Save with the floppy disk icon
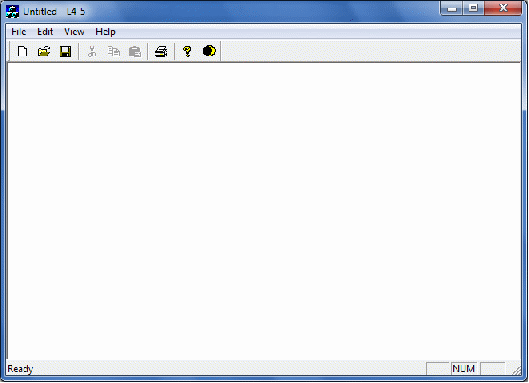The width and height of the screenshot is (529, 383). (65, 51)
